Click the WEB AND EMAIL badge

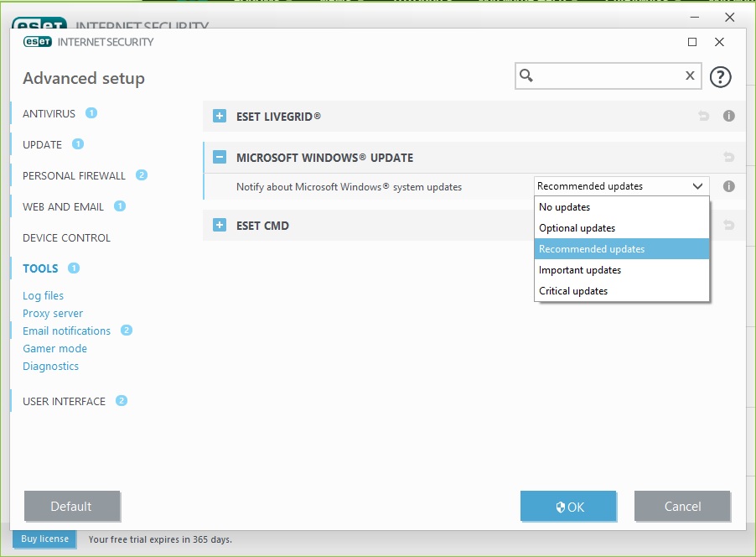point(120,206)
